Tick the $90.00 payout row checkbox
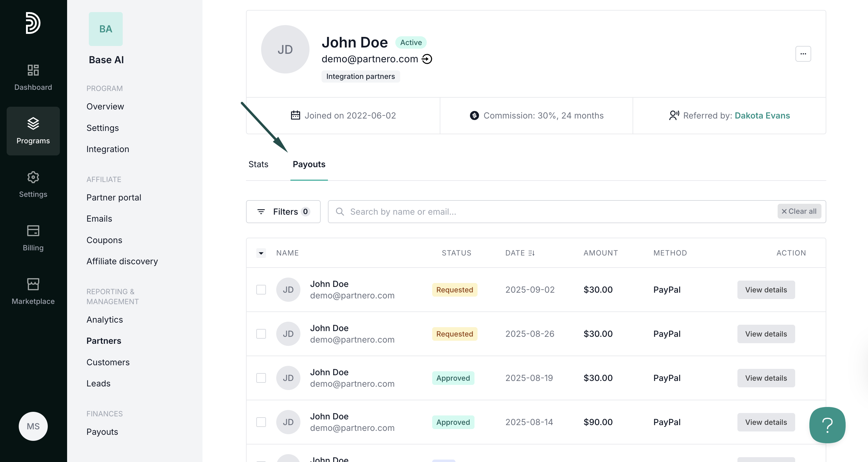The image size is (868, 462). coord(261,422)
